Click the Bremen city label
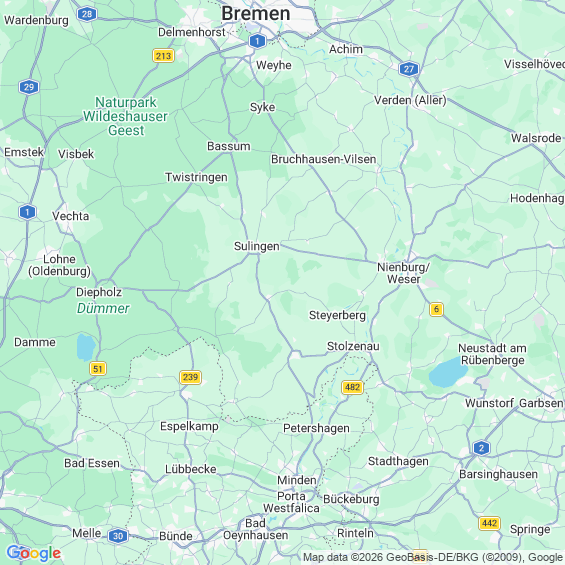This screenshot has width=565, height=565. pos(255,13)
